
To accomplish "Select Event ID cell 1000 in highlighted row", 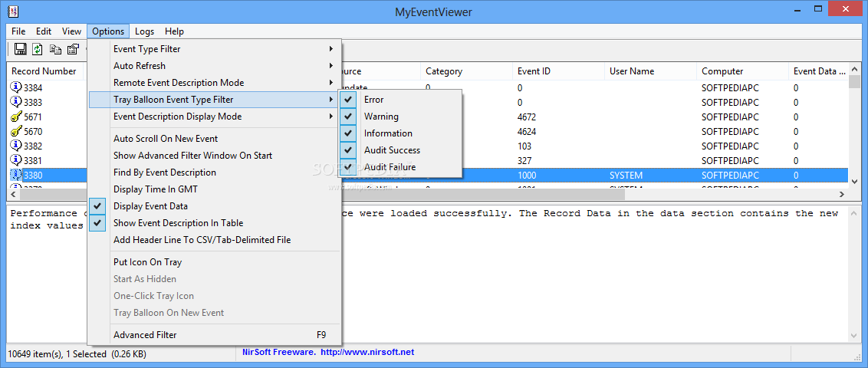I will (527, 176).
